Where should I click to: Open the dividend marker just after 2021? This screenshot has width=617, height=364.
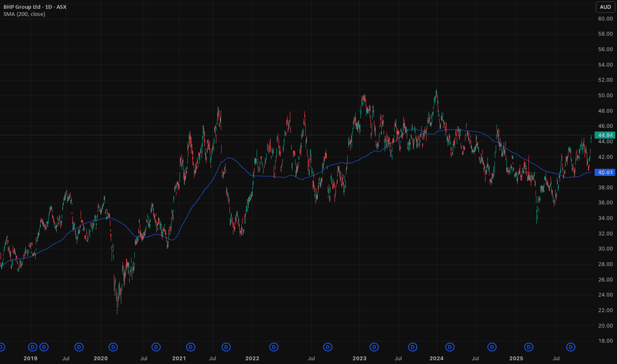pos(191,346)
